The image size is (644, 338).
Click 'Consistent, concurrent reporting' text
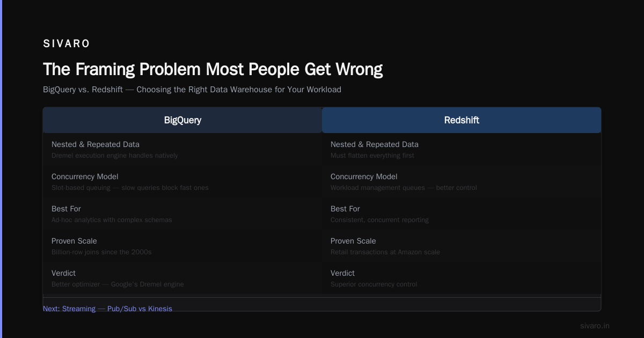click(379, 220)
